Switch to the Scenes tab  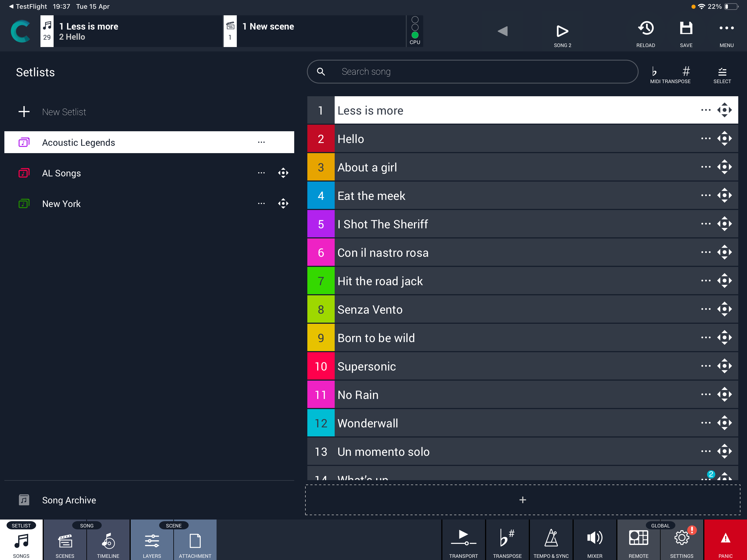65,540
